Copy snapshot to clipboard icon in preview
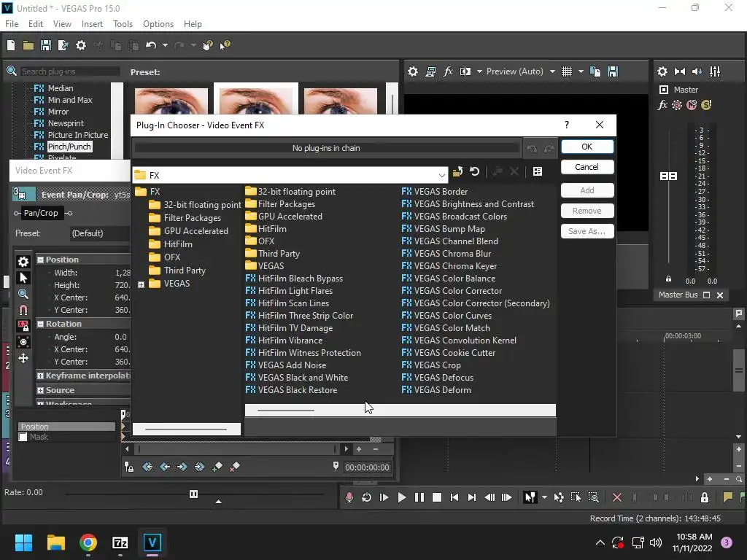This screenshot has width=747, height=560. point(595,71)
